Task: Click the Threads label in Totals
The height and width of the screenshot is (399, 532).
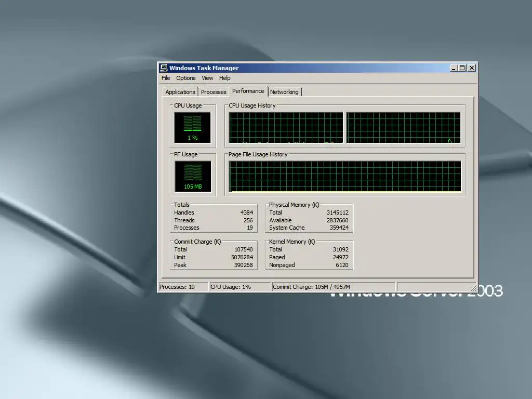Action: point(184,220)
